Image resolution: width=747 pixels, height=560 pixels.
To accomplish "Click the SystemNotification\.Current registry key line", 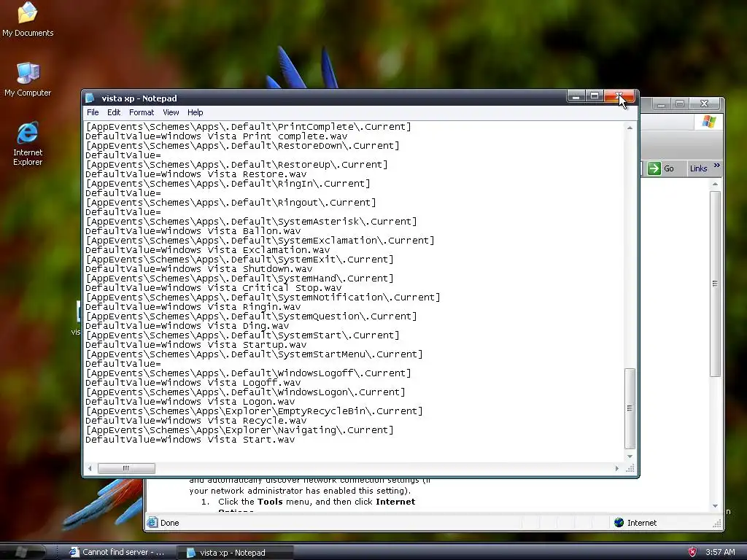I will pyautogui.click(x=263, y=297).
